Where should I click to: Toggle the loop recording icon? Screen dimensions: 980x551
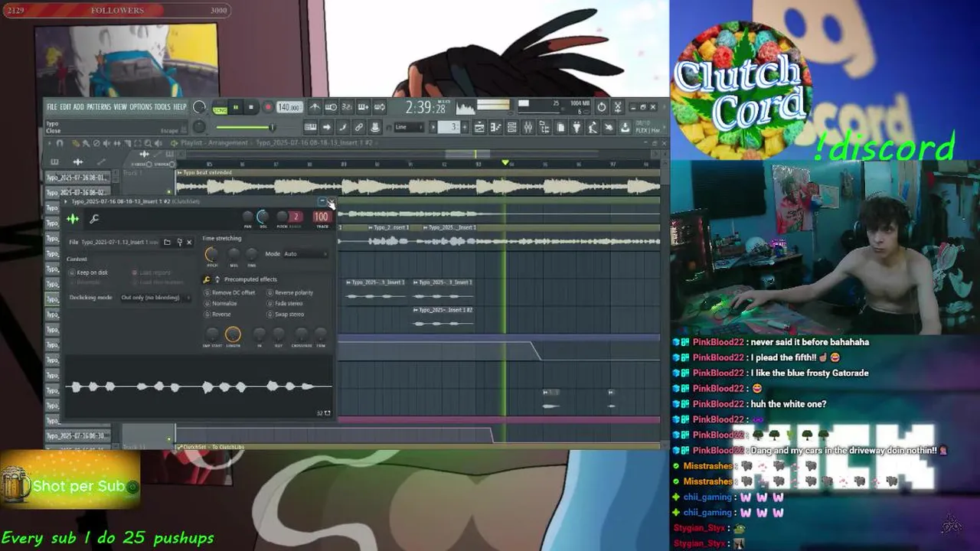coord(381,107)
